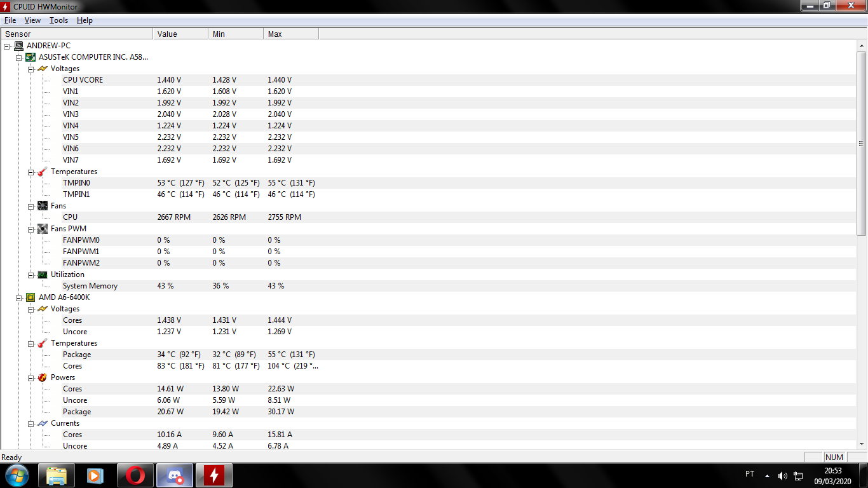
Task: Click the ANDREW-PC computer icon
Action: click(18, 46)
